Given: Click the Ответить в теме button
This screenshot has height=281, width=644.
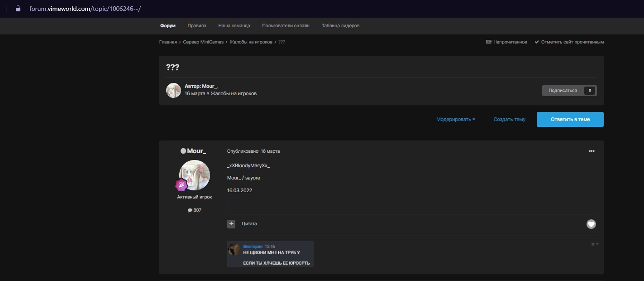Looking at the screenshot, I should coord(570,120).
